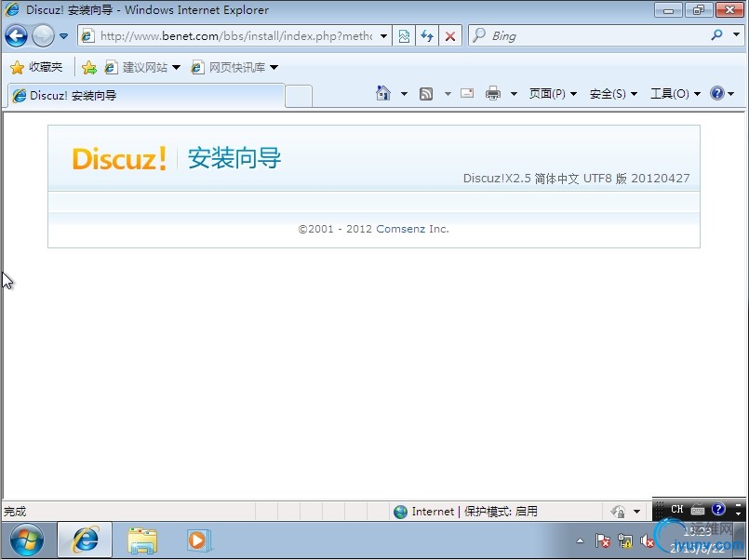Expand the 建议网站 dropdown arrow
Viewport: 749px width, 560px height.
(176, 67)
